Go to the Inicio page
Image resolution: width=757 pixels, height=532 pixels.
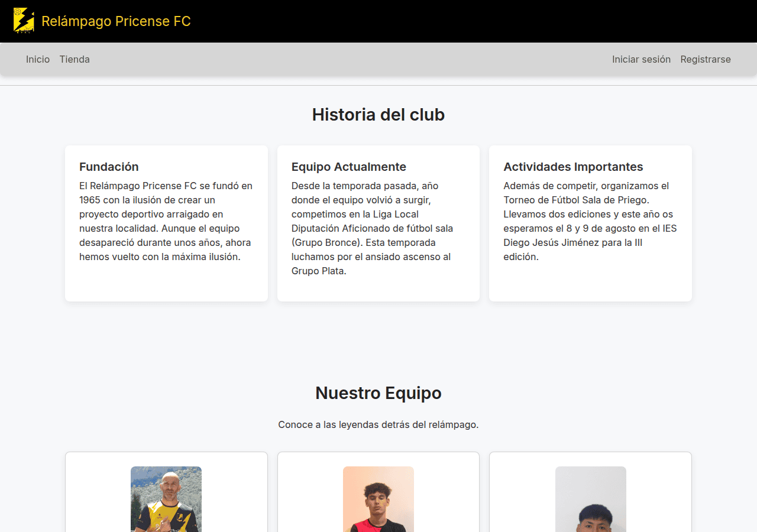38,59
